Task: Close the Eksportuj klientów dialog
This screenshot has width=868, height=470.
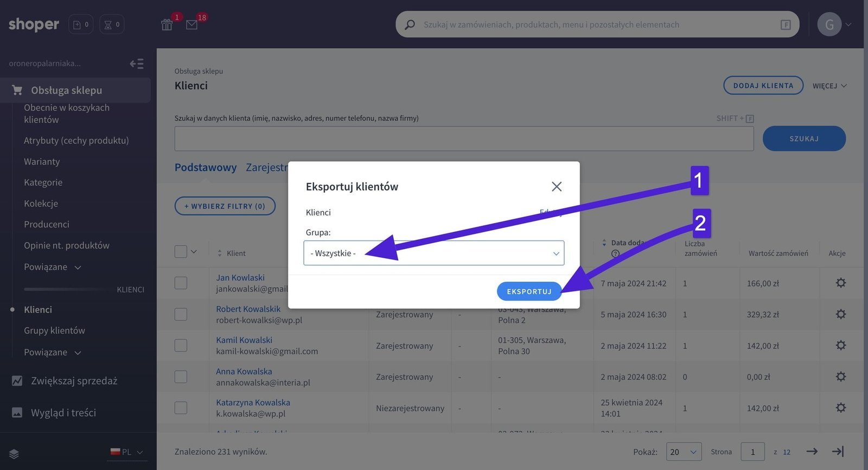Action: coord(556,187)
